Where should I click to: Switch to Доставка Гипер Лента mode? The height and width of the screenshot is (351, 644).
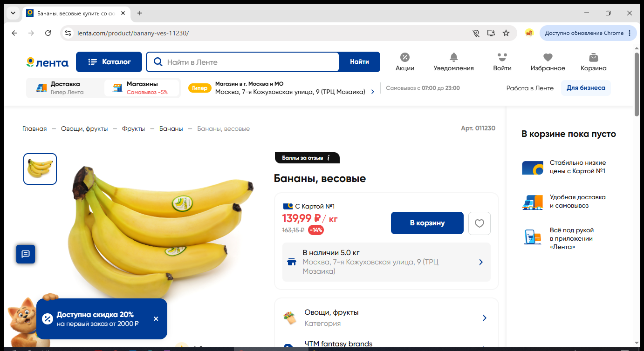pos(65,88)
